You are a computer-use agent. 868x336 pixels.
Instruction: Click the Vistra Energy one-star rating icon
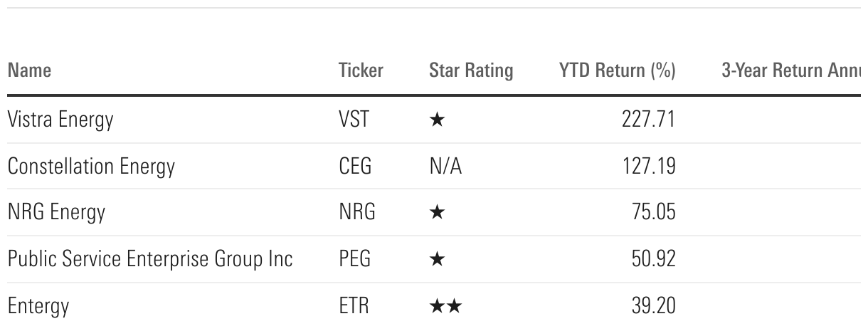437,120
